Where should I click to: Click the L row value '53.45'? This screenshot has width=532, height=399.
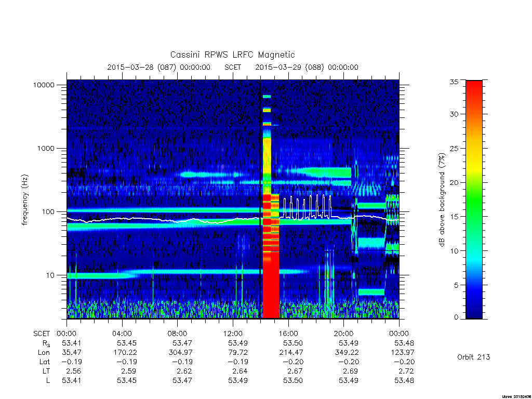127,381
